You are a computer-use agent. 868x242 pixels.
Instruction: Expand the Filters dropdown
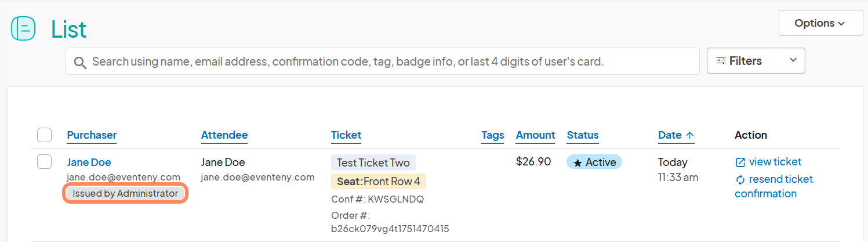(756, 61)
